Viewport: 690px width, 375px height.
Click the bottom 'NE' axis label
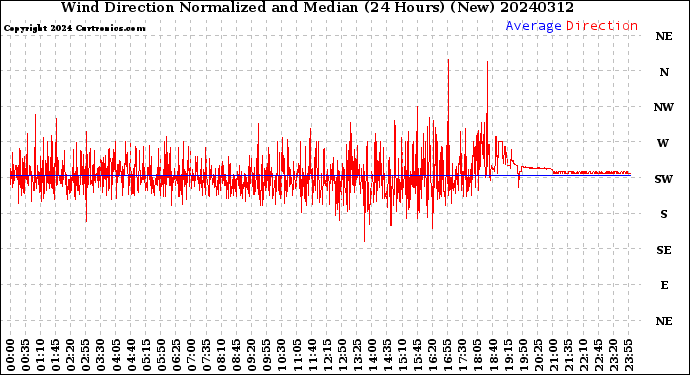[x=664, y=321]
